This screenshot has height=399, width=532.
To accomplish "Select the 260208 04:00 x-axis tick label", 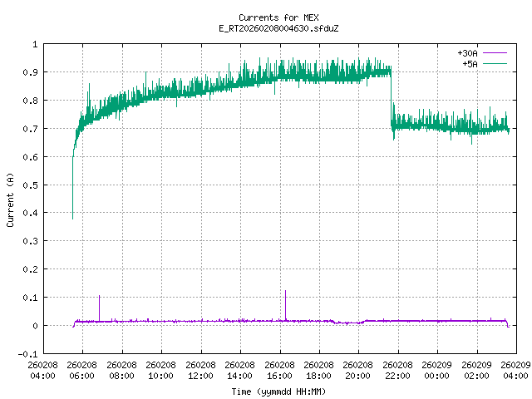I will pos(42,369).
